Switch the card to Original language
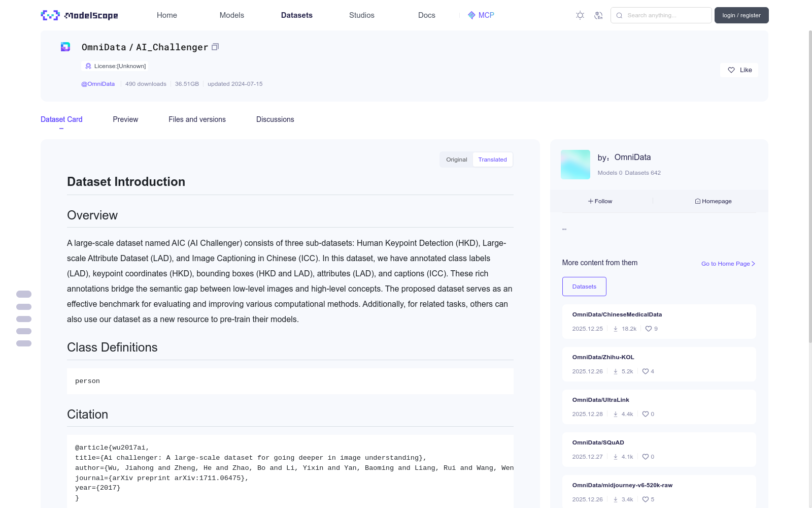Screen dimensions: 812x508 pos(457,160)
